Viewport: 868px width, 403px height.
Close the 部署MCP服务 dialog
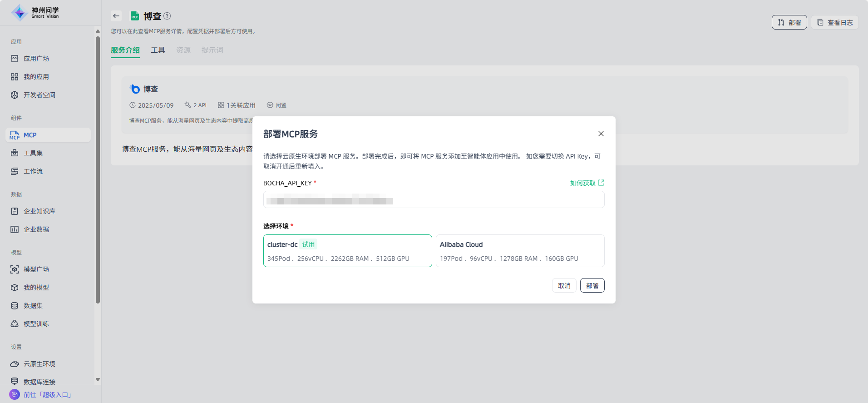click(601, 134)
